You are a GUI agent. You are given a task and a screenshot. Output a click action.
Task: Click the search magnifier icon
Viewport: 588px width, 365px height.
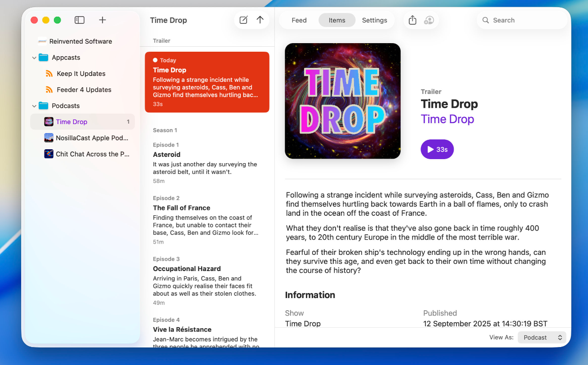(x=486, y=20)
